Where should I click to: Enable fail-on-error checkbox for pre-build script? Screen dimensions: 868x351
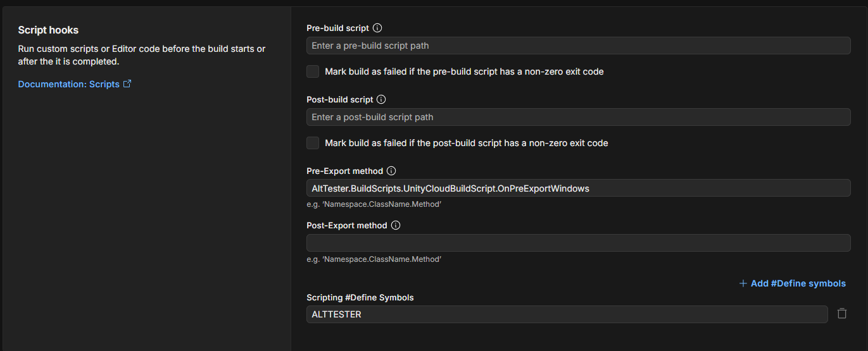[x=313, y=71]
